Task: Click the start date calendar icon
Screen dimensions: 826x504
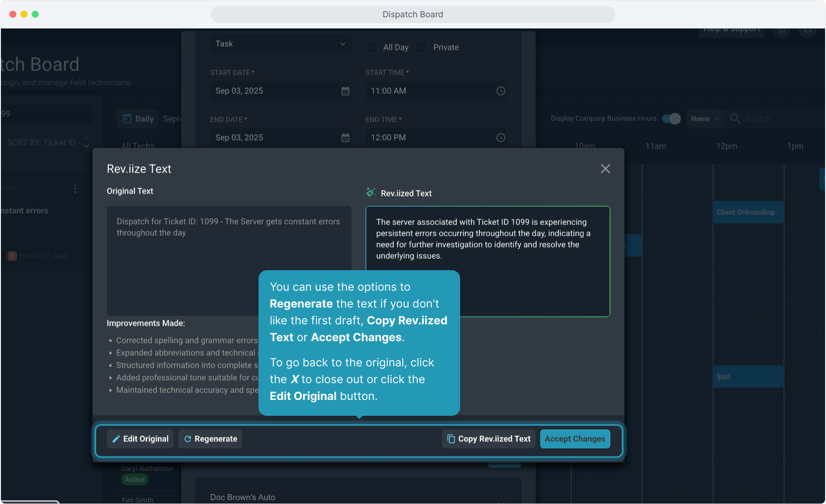Action: point(345,91)
